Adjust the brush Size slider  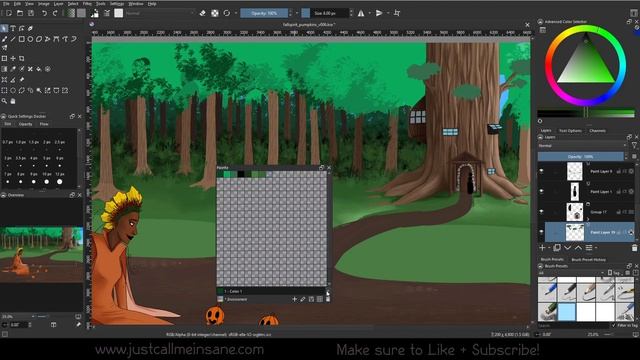[325, 13]
